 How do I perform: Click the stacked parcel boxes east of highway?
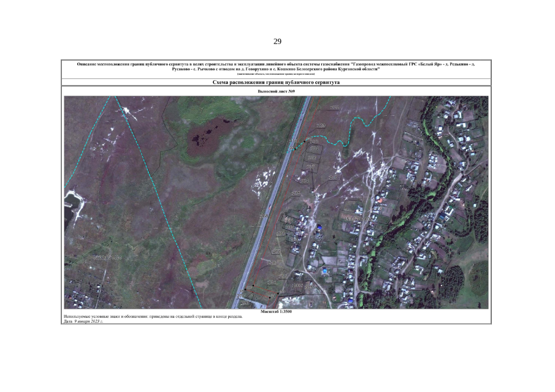click(313, 154)
